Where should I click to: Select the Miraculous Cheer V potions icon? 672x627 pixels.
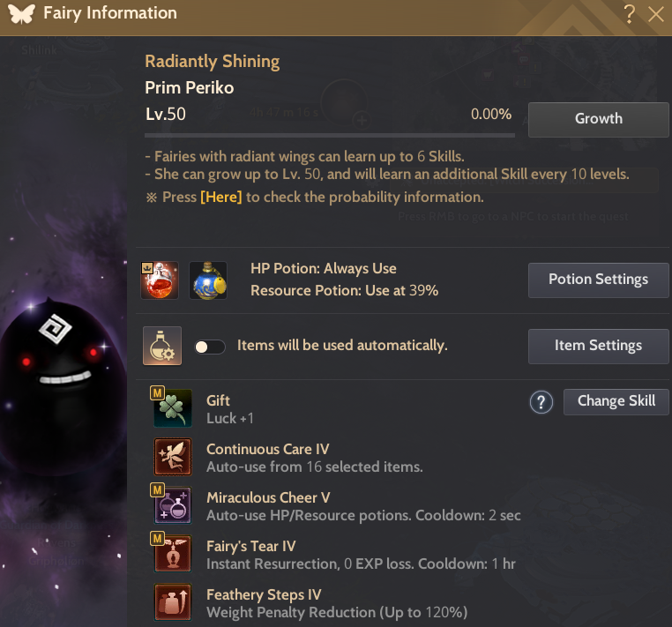coord(172,504)
